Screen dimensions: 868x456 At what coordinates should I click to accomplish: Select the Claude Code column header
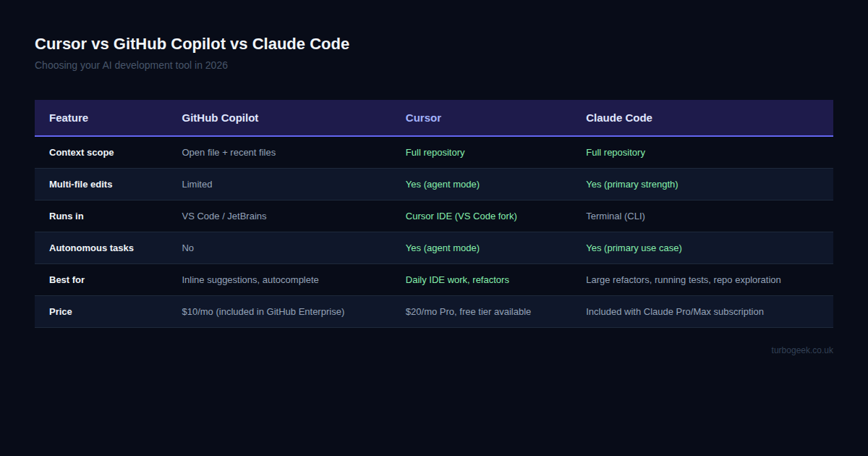(x=619, y=118)
